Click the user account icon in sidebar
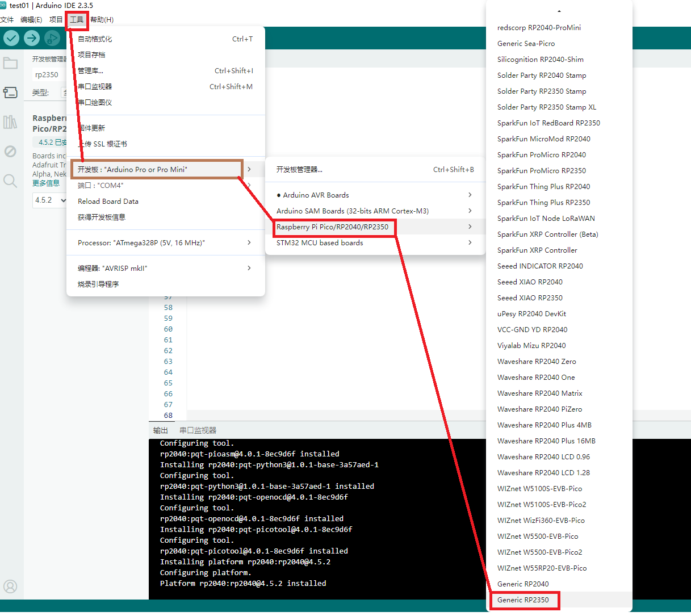Image resolution: width=691 pixels, height=616 pixels. (x=10, y=586)
